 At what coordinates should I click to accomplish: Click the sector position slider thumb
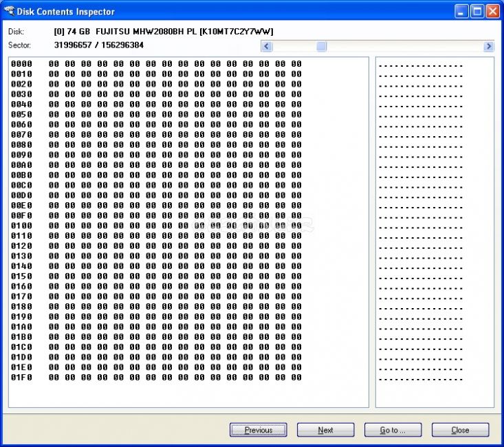coord(321,46)
